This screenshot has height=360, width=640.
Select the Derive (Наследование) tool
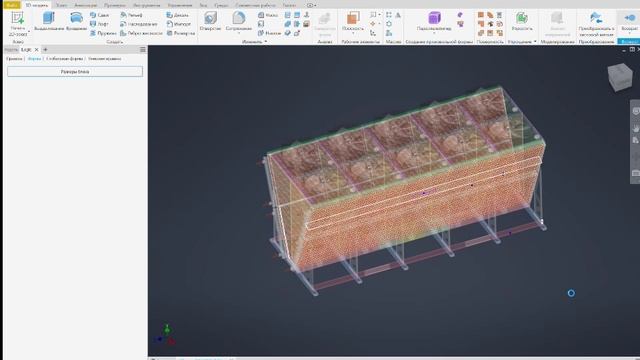click(x=139, y=24)
